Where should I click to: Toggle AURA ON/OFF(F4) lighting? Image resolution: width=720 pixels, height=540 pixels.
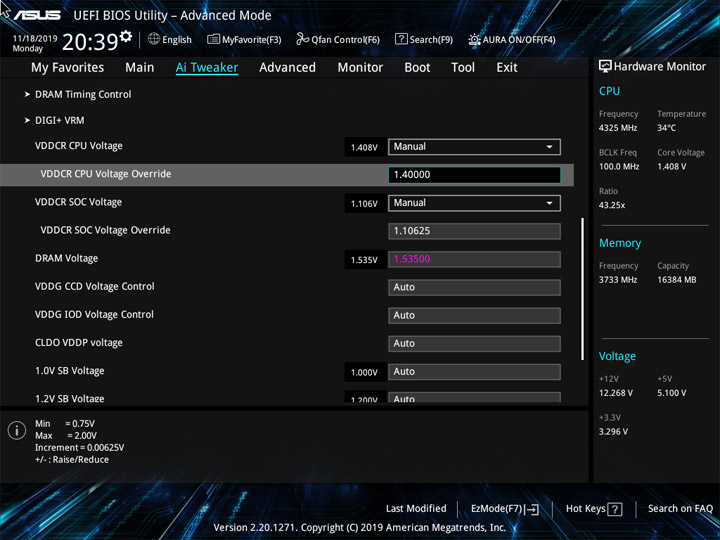click(x=512, y=39)
